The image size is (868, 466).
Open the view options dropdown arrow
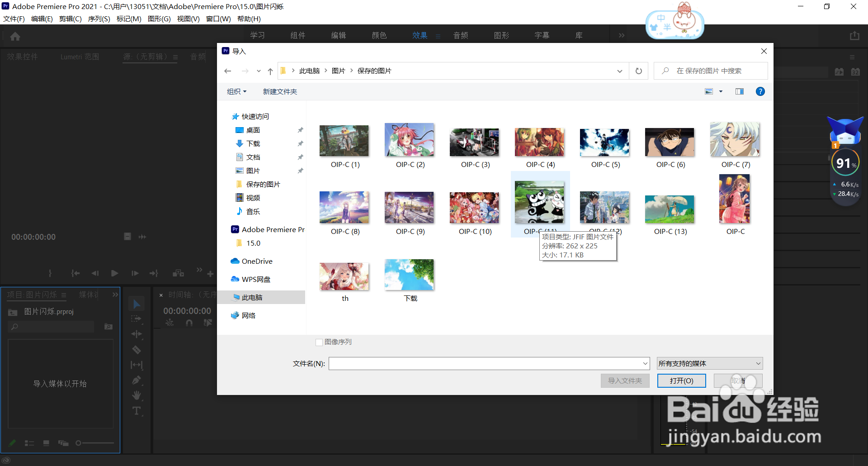click(721, 91)
